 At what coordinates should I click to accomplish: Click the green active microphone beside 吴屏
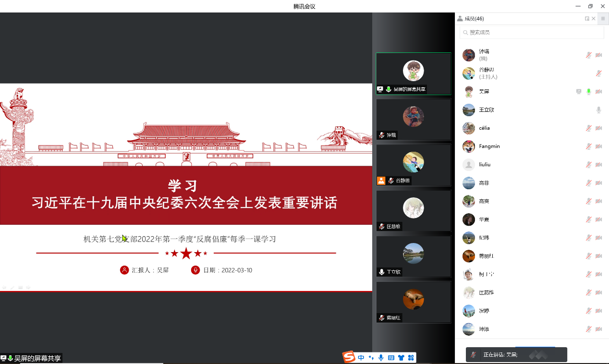tap(588, 91)
